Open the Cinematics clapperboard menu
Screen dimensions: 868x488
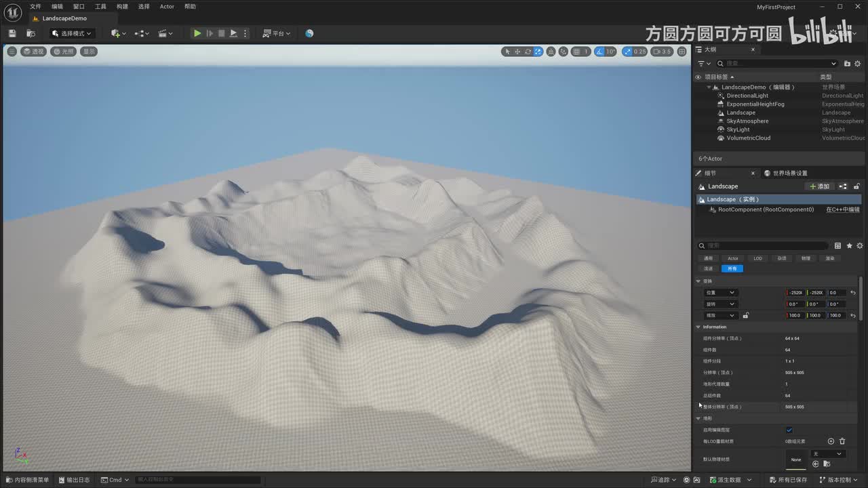[x=165, y=33]
